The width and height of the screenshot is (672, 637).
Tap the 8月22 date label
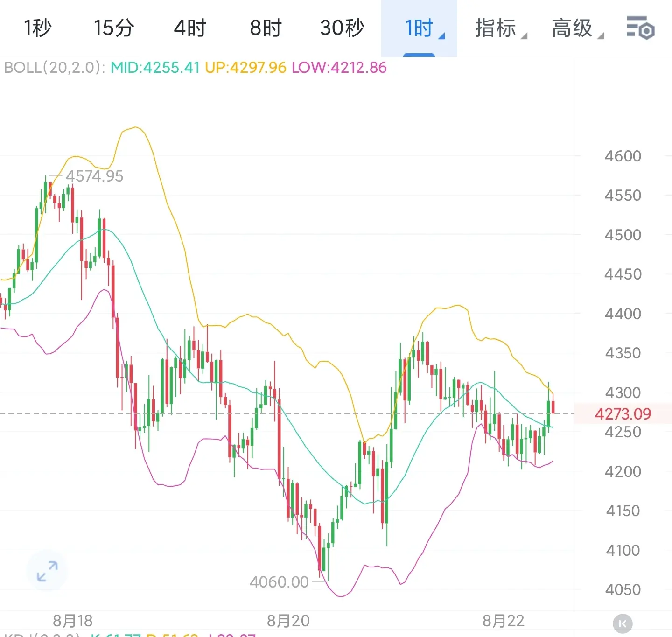click(504, 621)
